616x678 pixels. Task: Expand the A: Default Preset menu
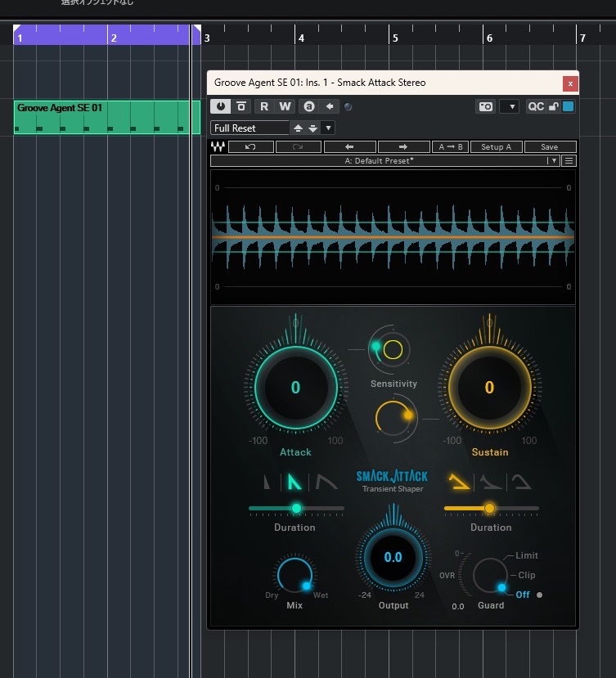552,161
